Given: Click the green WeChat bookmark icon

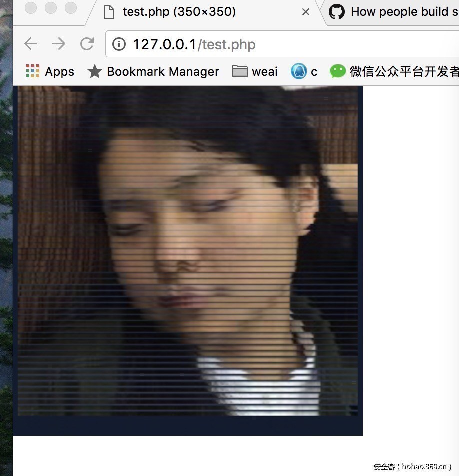Looking at the screenshot, I should [x=338, y=71].
